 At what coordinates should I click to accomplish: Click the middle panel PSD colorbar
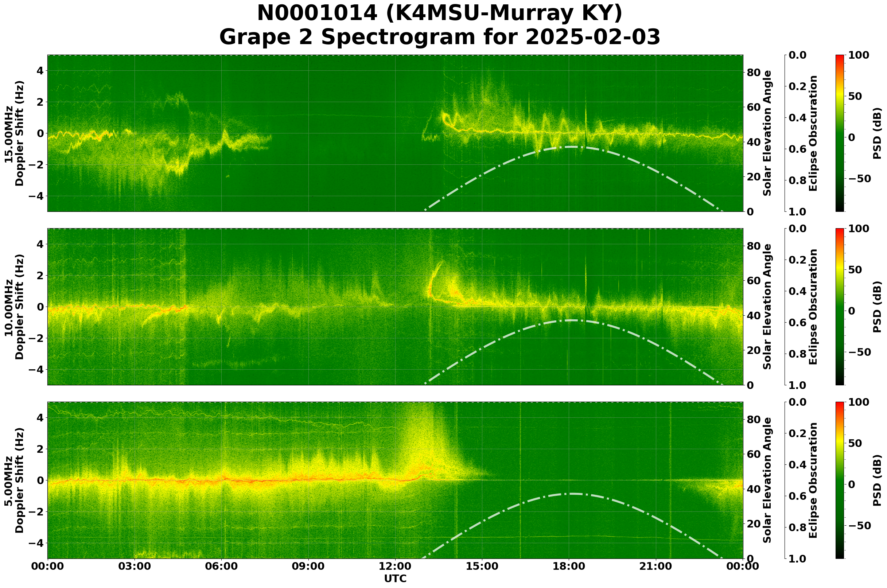point(840,307)
